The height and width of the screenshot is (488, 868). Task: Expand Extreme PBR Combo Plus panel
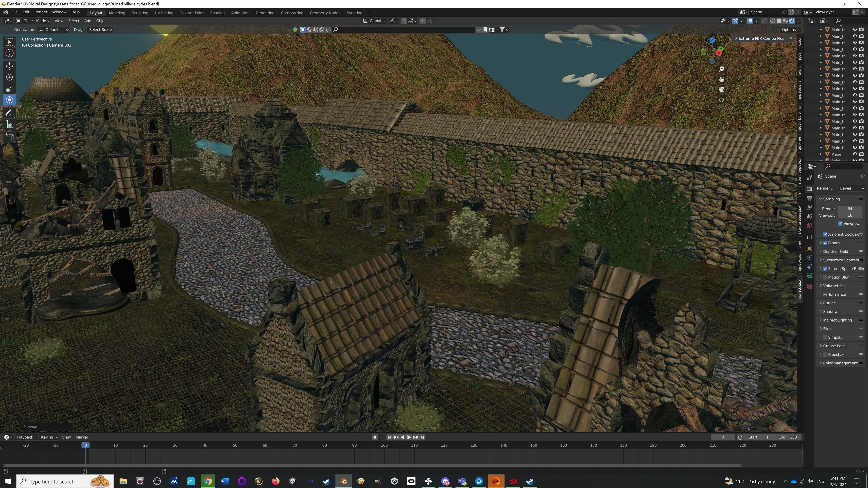tap(761, 38)
